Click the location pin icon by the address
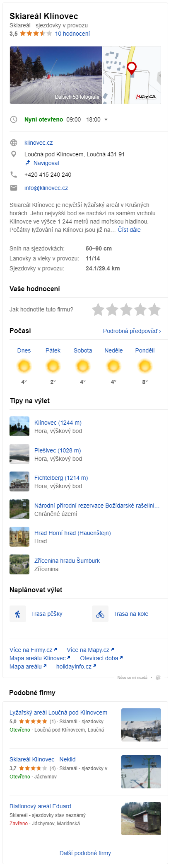This screenshot has width=171, height=868. (x=14, y=154)
